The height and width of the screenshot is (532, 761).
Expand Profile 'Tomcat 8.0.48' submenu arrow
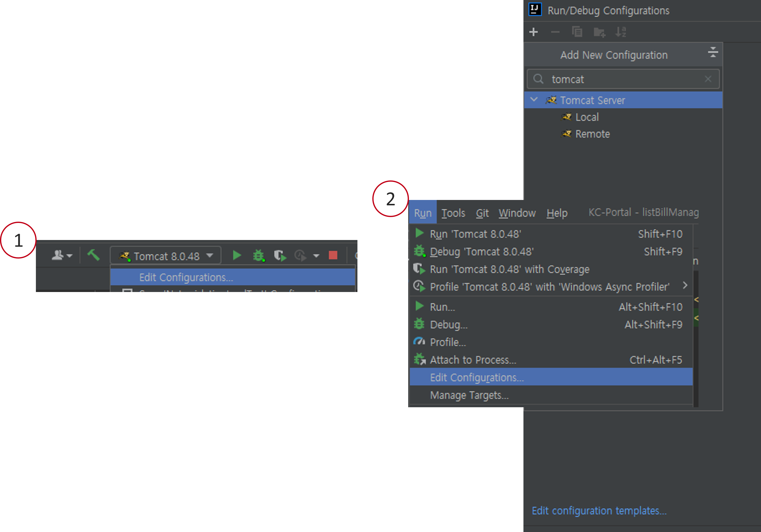tap(685, 286)
